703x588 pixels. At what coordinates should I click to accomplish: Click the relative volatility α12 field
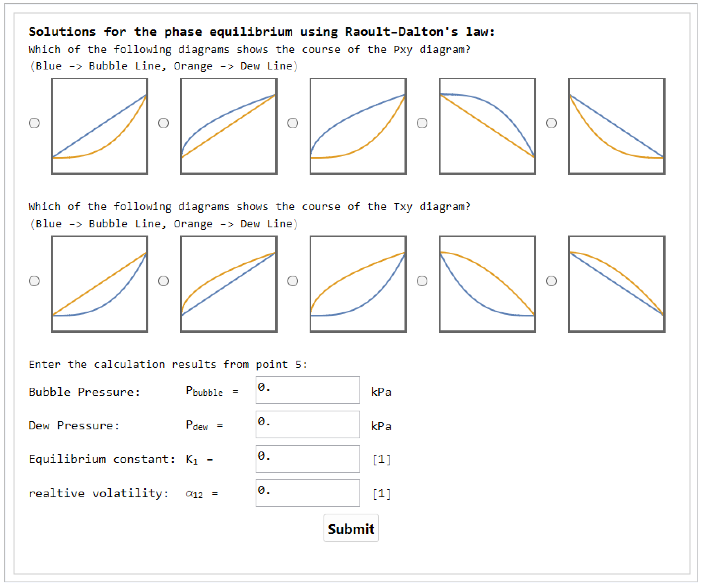click(x=308, y=493)
